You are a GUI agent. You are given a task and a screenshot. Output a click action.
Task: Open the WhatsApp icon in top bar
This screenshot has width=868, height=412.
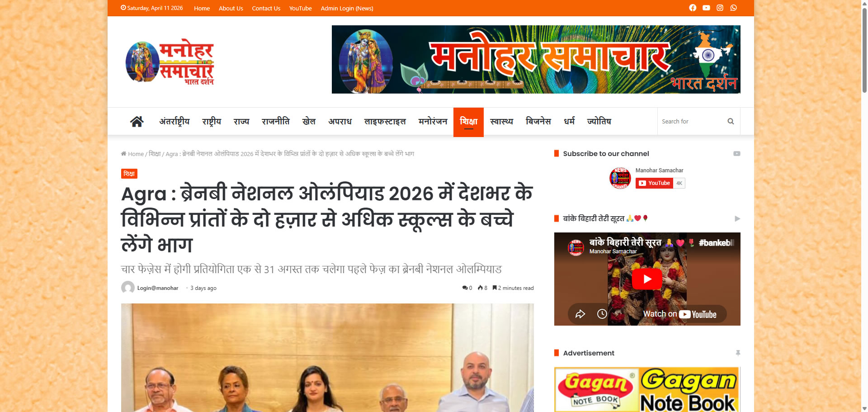point(733,8)
